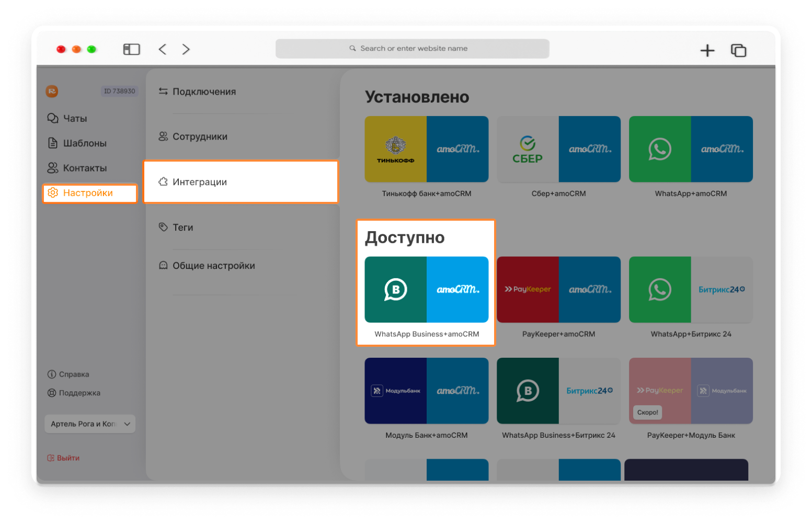The width and height of the screenshot is (812, 523).
Task: Open WhatsApp+Битрикс 24 card
Action: [691, 289]
